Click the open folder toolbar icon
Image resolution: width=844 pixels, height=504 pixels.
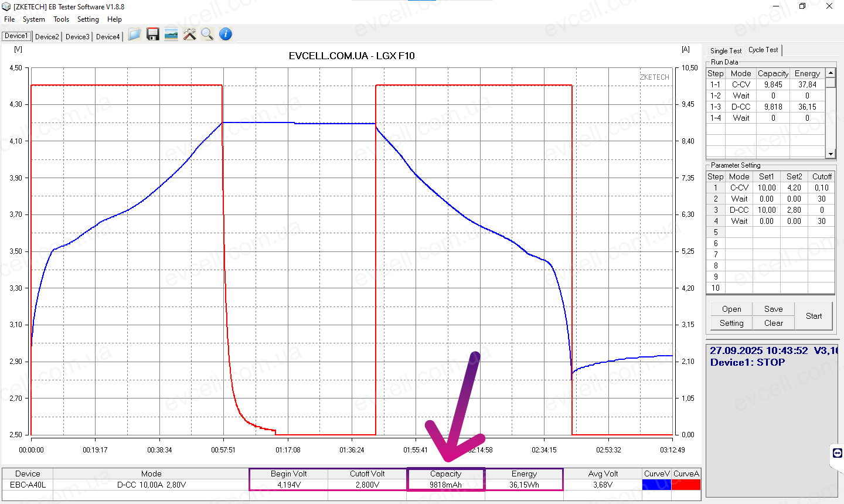pyautogui.click(x=134, y=35)
